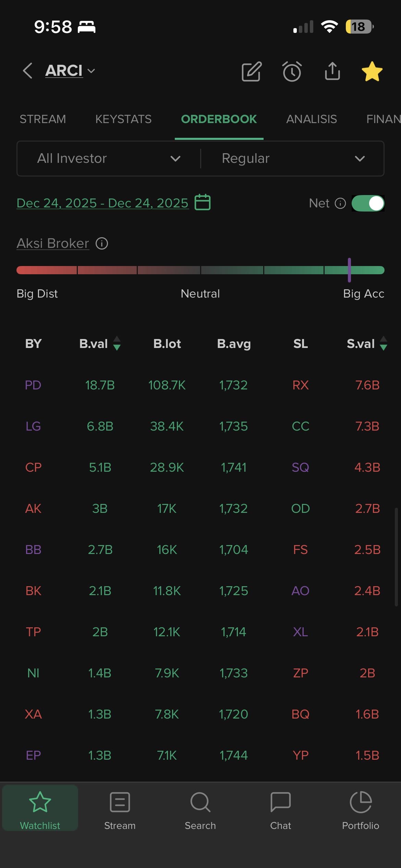Open the edit note icon
The height and width of the screenshot is (868, 401).
(x=252, y=72)
